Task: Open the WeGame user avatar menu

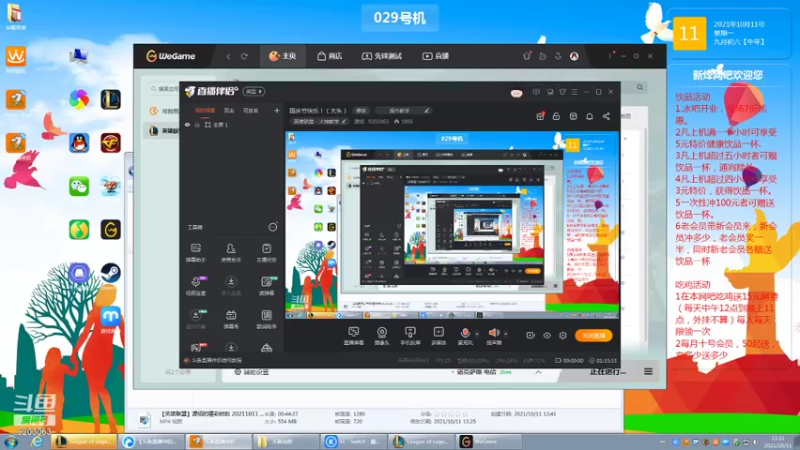Action: point(574,56)
